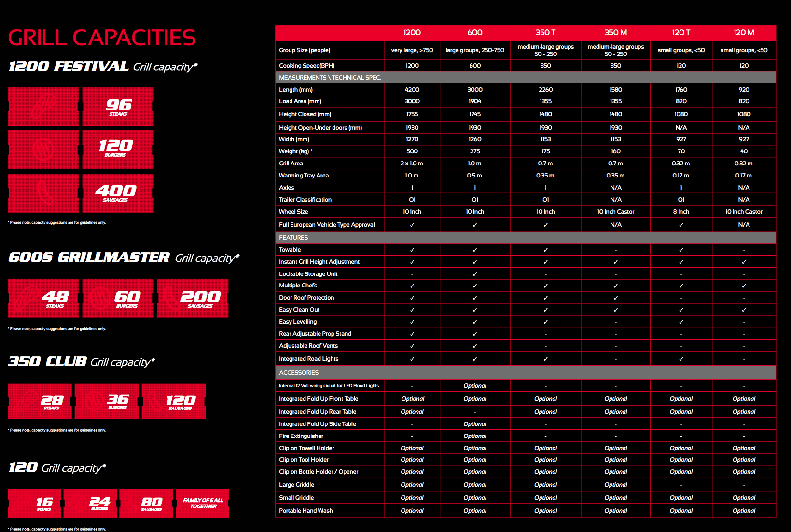Select the 350 T column header
791x532 pixels.
pyautogui.click(x=545, y=32)
